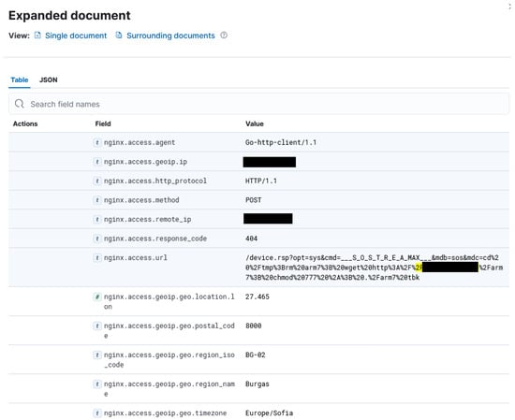Click the Field column header

pyautogui.click(x=103, y=123)
